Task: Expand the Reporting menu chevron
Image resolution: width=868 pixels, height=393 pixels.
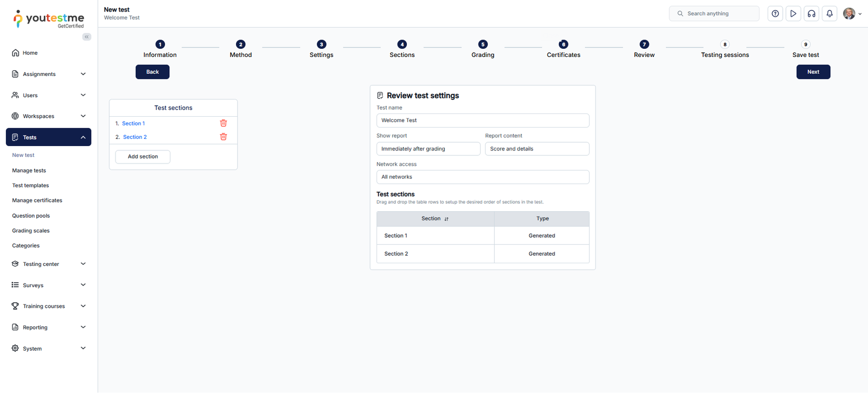Action: click(x=83, y=327)
